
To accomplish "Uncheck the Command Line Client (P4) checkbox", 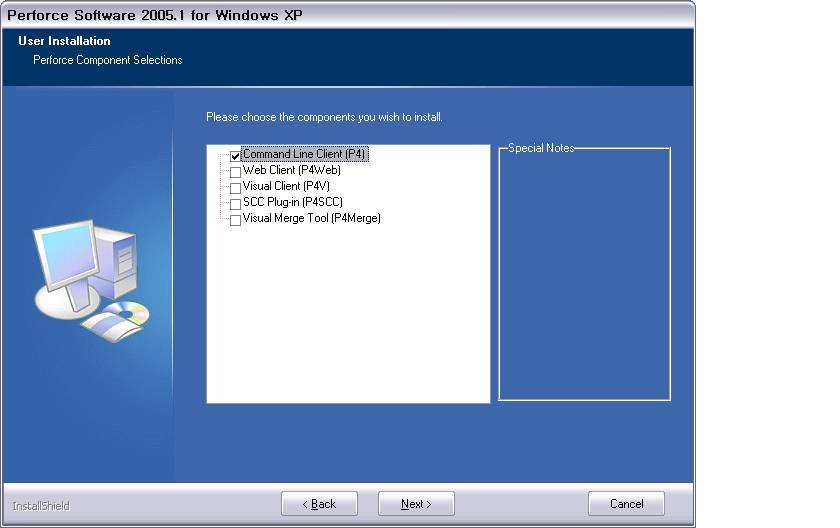I will 235,156.
